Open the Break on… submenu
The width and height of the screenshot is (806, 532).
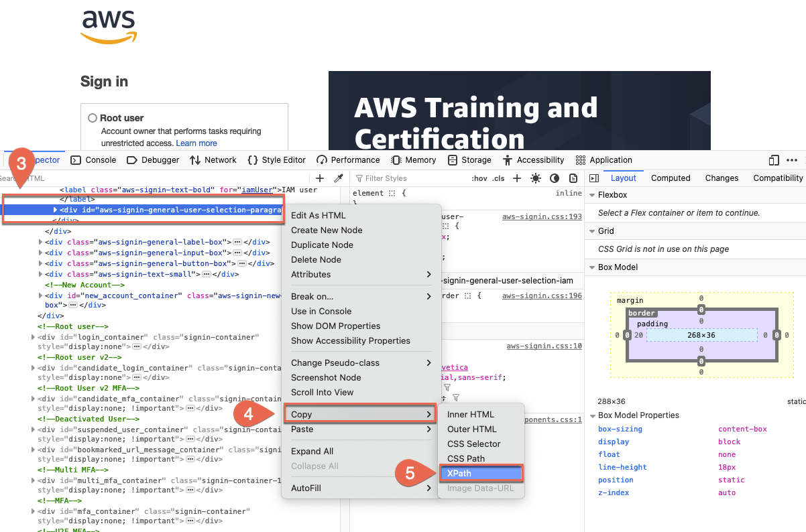(x=361, y=296)
